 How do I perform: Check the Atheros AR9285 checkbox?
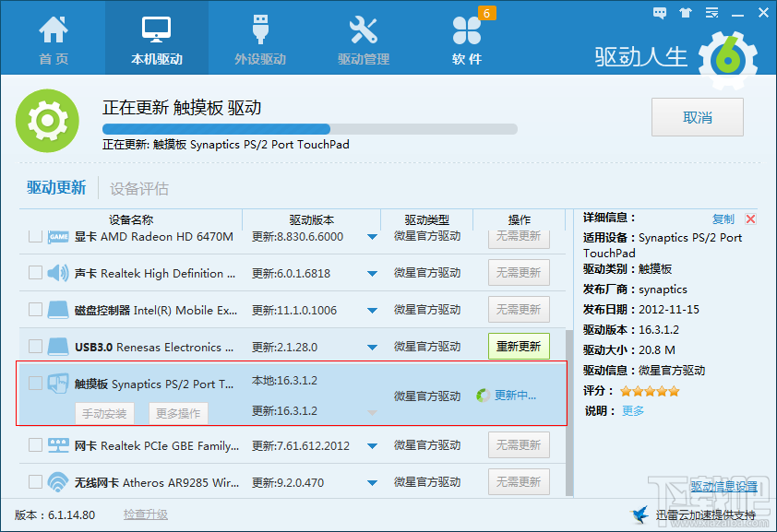(35, 481)
